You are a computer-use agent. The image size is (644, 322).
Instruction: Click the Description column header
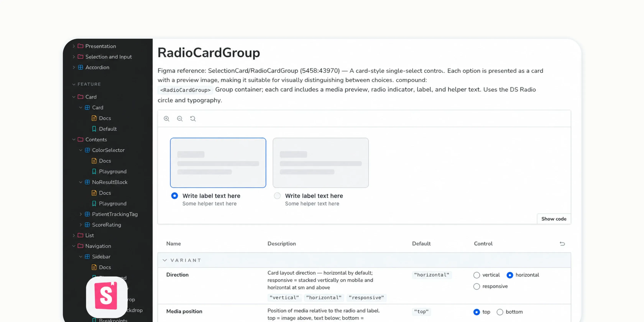click(x=282, y=243)
